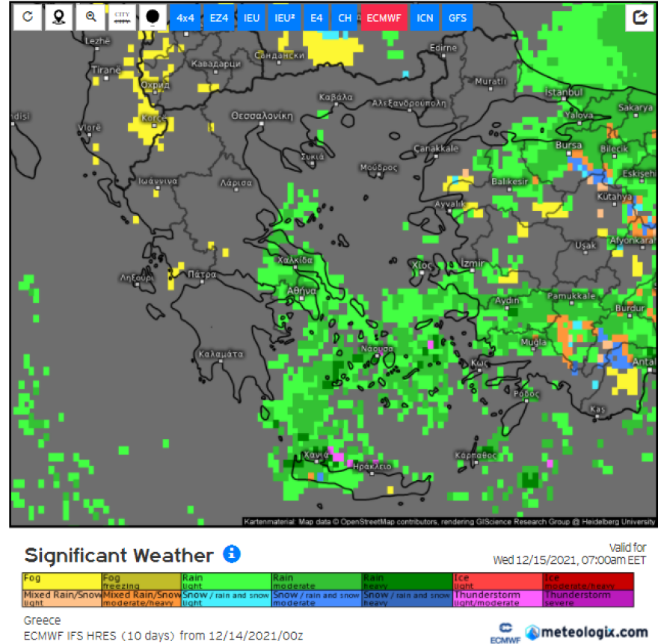This screenshot has width=658, height=644.
Task: Select the EZ4 model tab
Action: (218, 18)
